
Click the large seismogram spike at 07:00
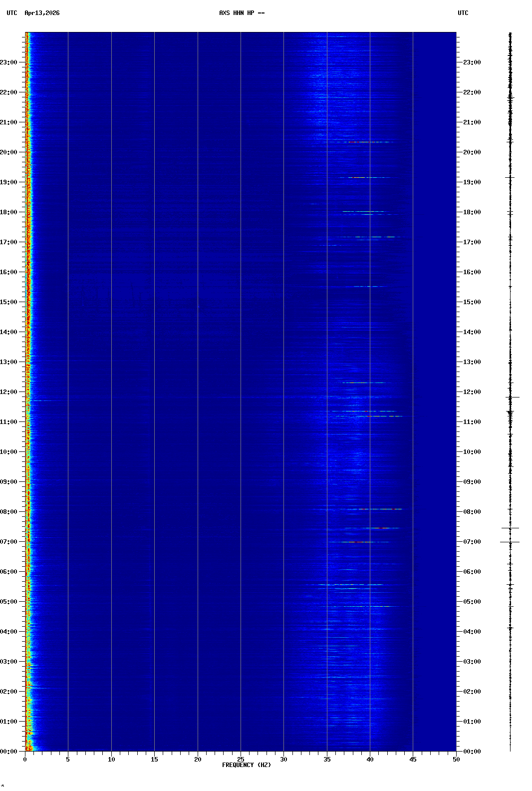[510, 542]
